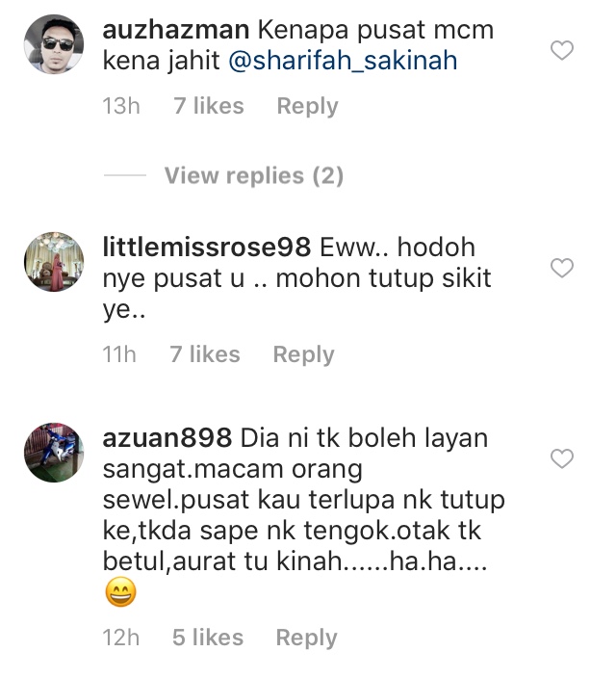This screenshot has height=678, width=616.
Task: Reply to auzhazman's comment
Action: (x=307, y=106)
